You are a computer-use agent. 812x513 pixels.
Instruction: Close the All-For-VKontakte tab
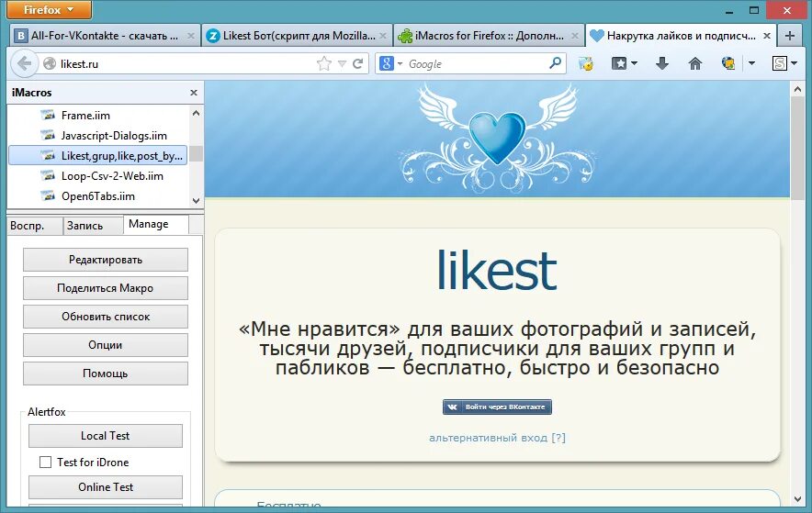point(190,36)
